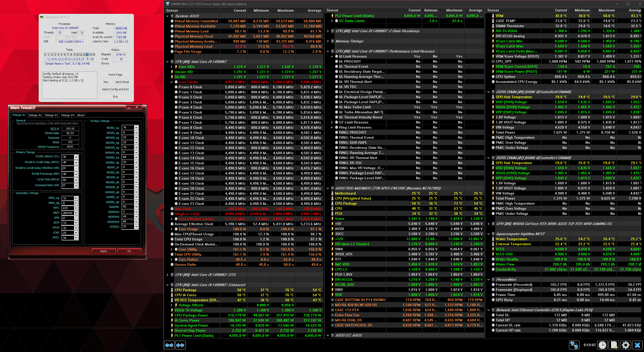
Task: Click the blue X close sensors icon
Action: 637,345
